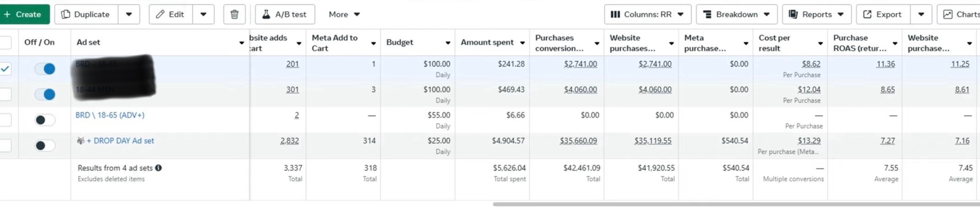Click the Duplicate button
Viewport: 980px width, 207px height.
[x=86, y=14]
